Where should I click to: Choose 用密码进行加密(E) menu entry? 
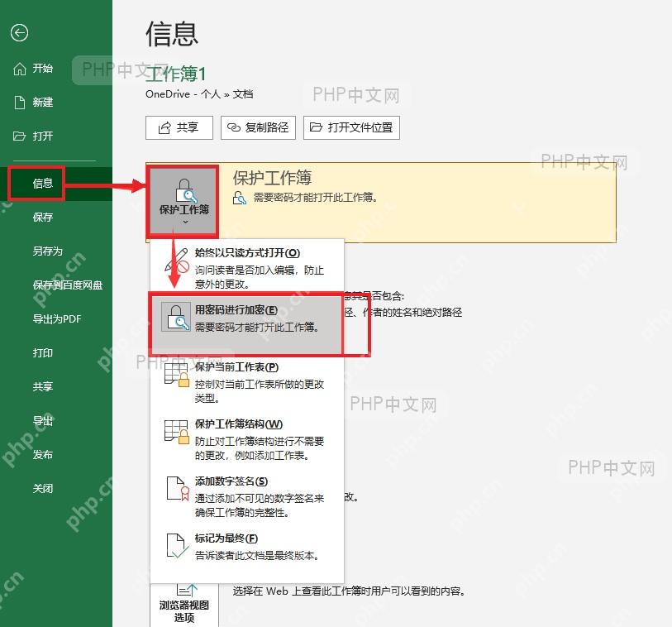pyautogui.click(x=246, y=323)
